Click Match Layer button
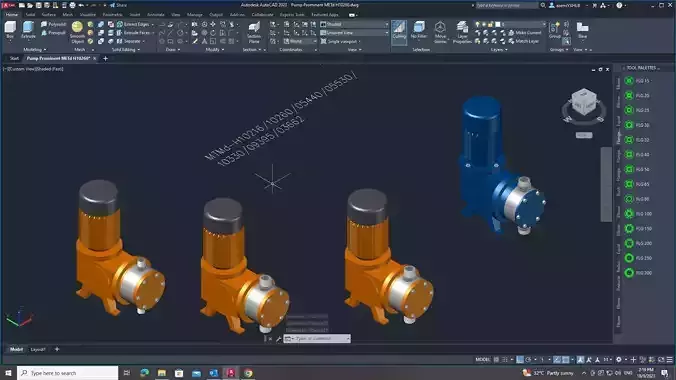676x380 pixels. point(524,41)
